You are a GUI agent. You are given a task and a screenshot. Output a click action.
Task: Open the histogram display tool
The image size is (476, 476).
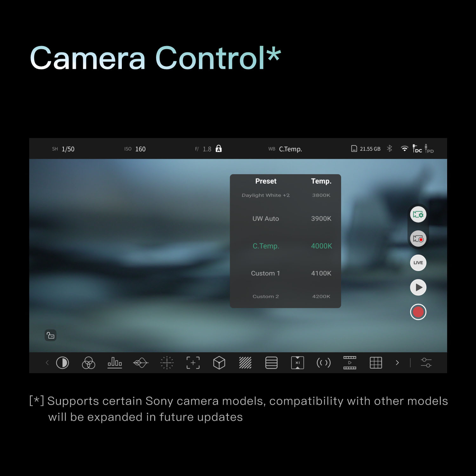point(115,362)
